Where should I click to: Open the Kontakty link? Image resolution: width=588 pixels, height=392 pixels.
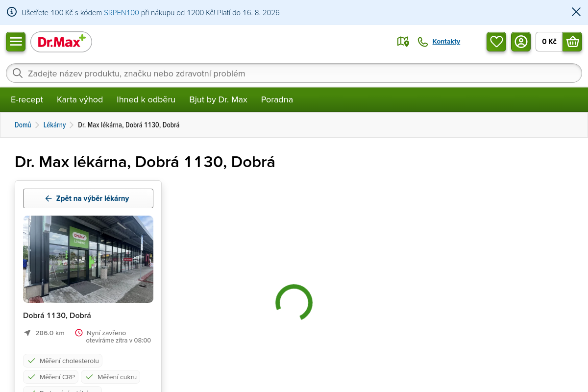coord(446,42)
